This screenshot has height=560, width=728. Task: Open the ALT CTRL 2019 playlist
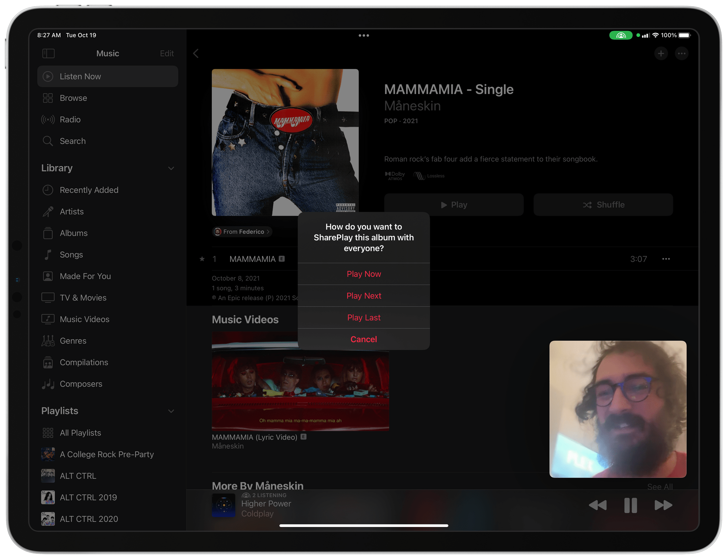(x=108, y=497)
